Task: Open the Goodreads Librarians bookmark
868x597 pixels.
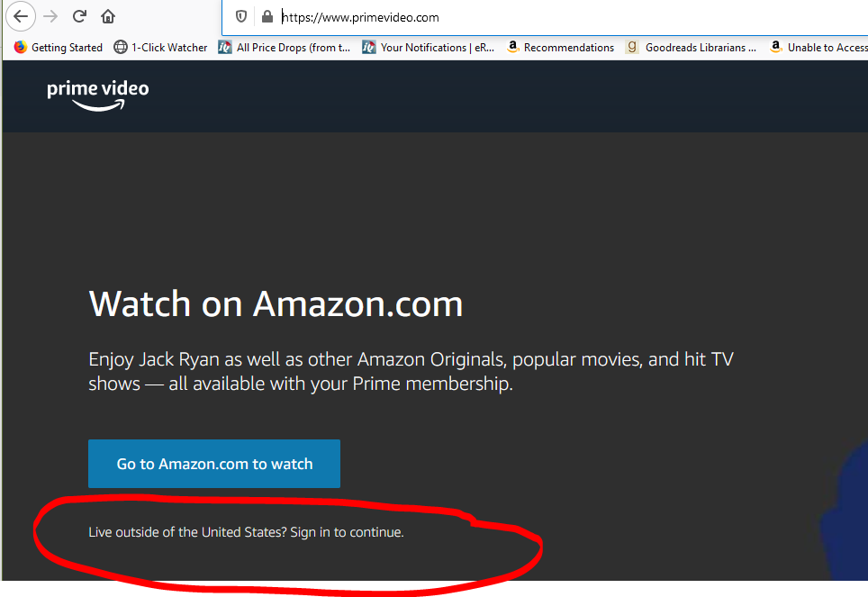Action: point(692,48)
